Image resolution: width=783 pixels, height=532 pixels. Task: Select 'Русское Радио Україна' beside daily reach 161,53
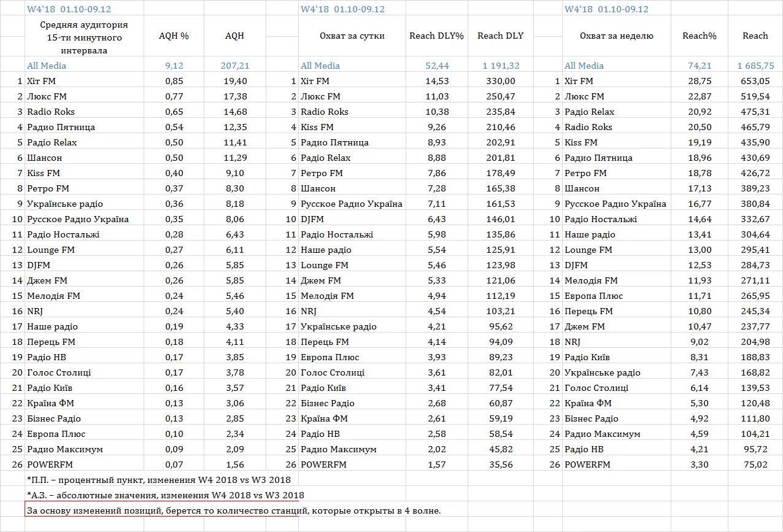point(352,204)
